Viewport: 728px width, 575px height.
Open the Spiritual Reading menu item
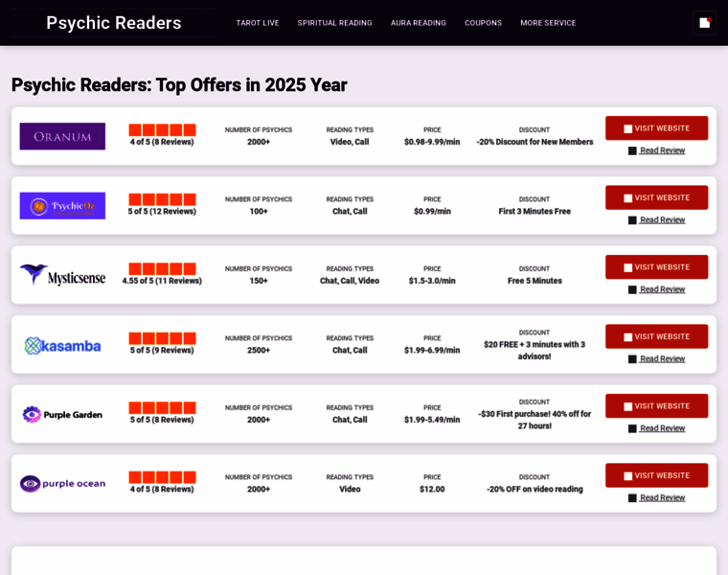coord(334,23)
